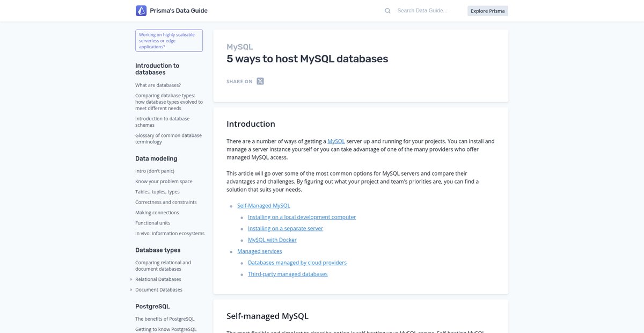Open 'Tables, tuples, types' link
The width and height of the screenshot is (644, 333).
point(157,192)
